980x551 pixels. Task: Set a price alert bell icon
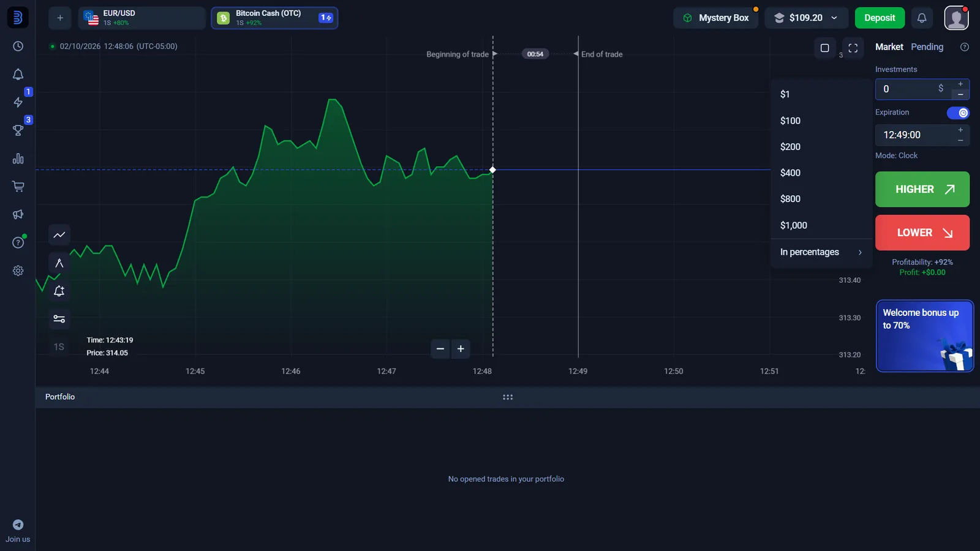coord(59,291)
